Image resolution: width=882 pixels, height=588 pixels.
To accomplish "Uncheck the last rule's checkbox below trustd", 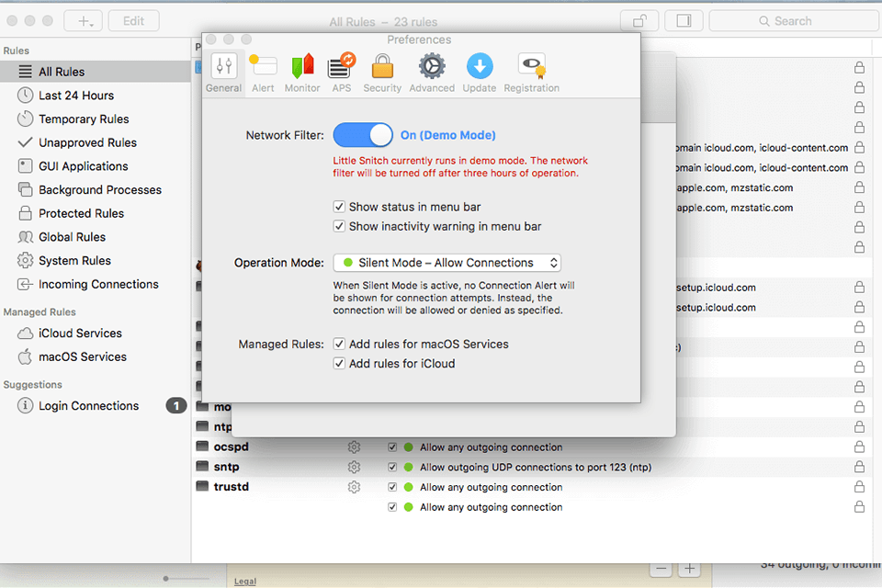I will (392, 507).
